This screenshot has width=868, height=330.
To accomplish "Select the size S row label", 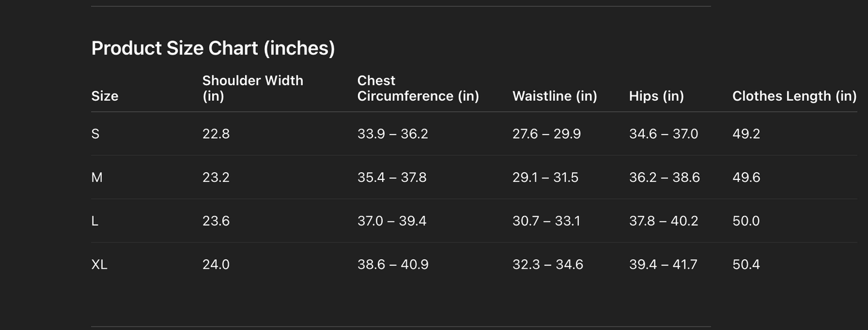I will [x=96, y=134].
